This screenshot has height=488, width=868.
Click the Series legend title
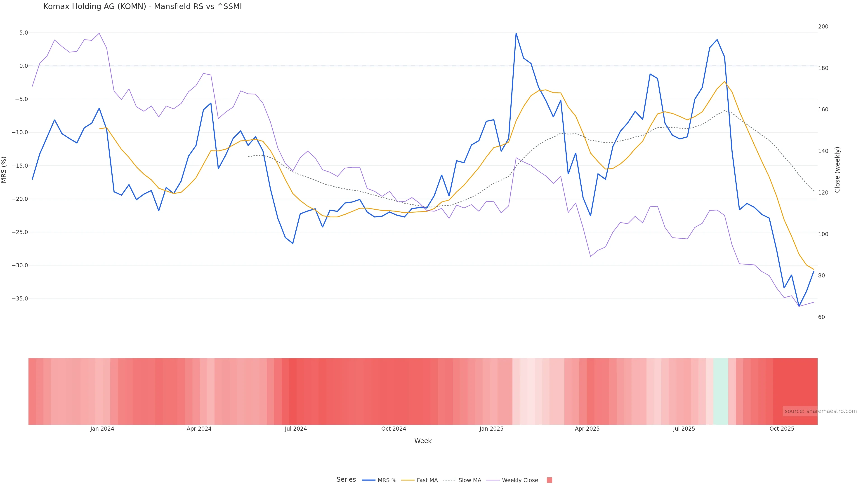(x=346, y=480)
